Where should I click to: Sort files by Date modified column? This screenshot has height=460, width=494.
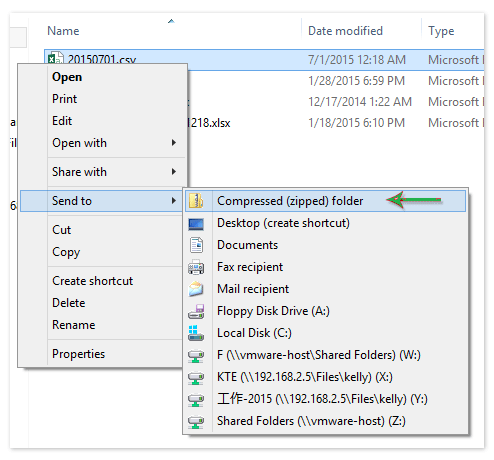(x=345, y=31)
